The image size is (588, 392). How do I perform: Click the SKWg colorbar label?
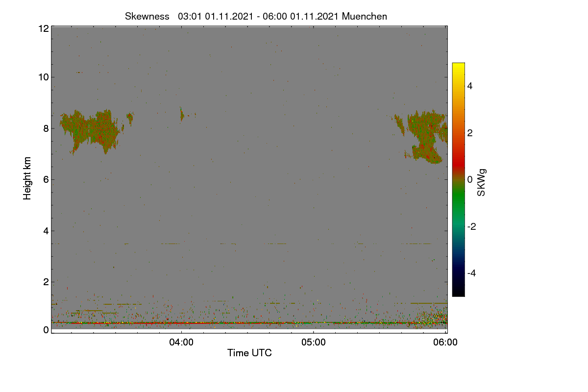pyautogui.click(x=482, y=182)
